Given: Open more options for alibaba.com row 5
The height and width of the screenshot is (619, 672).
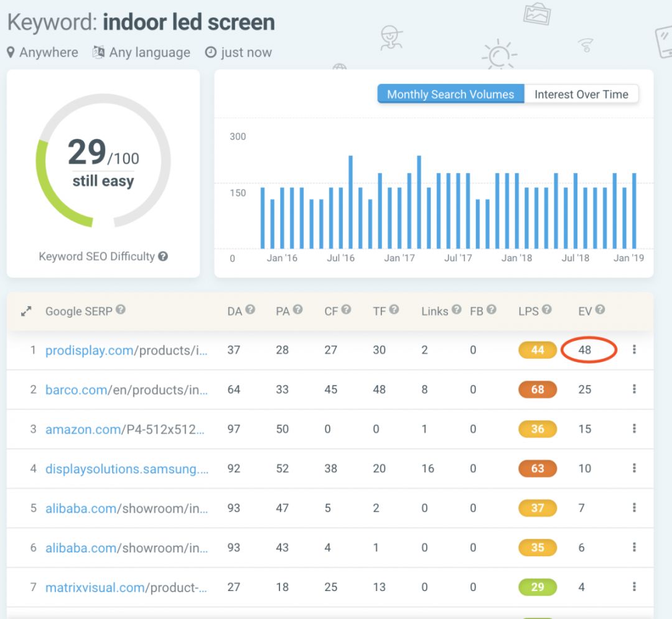Looking at the screenshot, I should pyautogui.click(x=634, y=508).
